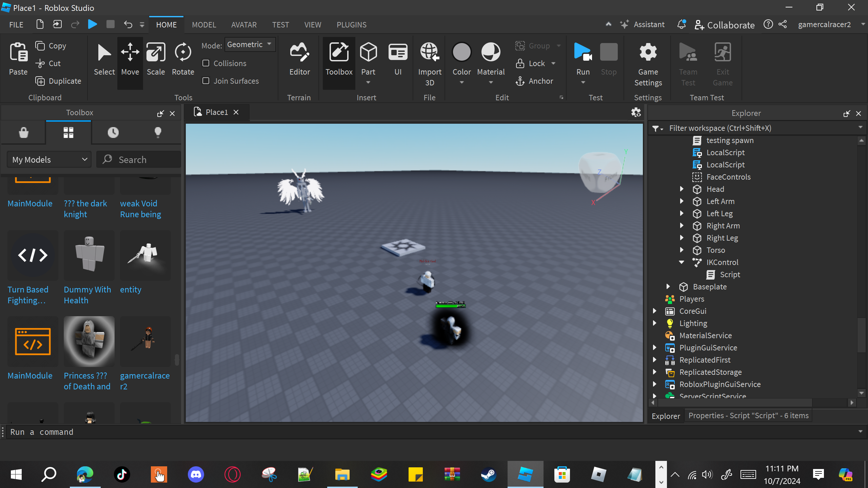Click the Collaborate button
868x488 pixels.
pos(725,25)
